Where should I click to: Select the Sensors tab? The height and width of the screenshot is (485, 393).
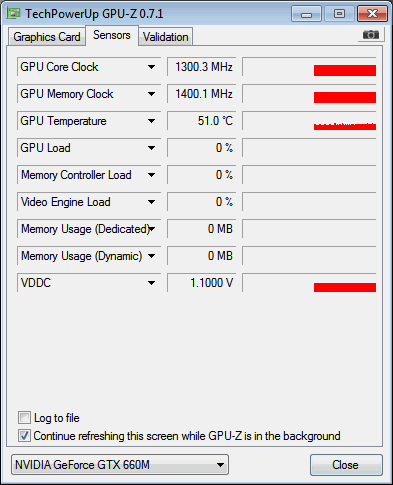click(112, 35)
